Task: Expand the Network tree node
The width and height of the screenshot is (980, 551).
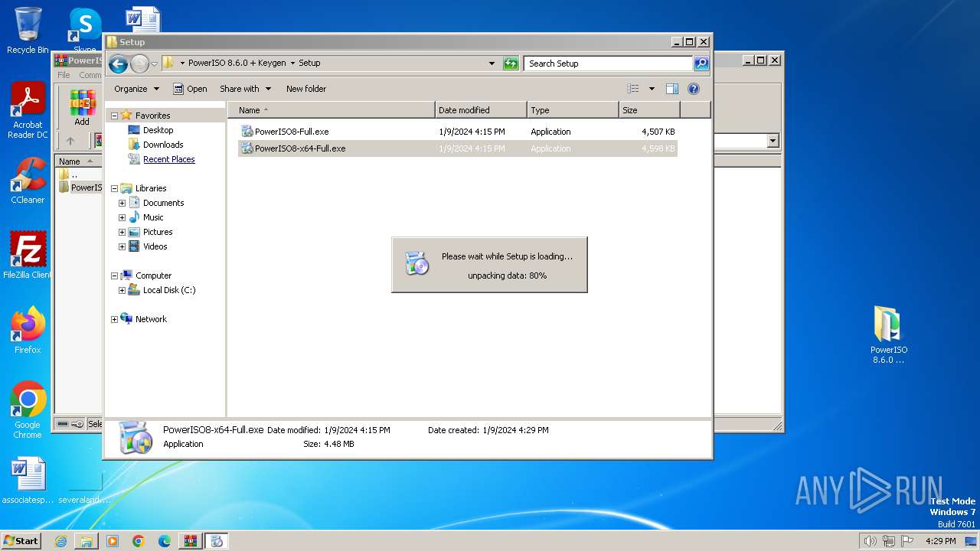Action: [115, 319]
